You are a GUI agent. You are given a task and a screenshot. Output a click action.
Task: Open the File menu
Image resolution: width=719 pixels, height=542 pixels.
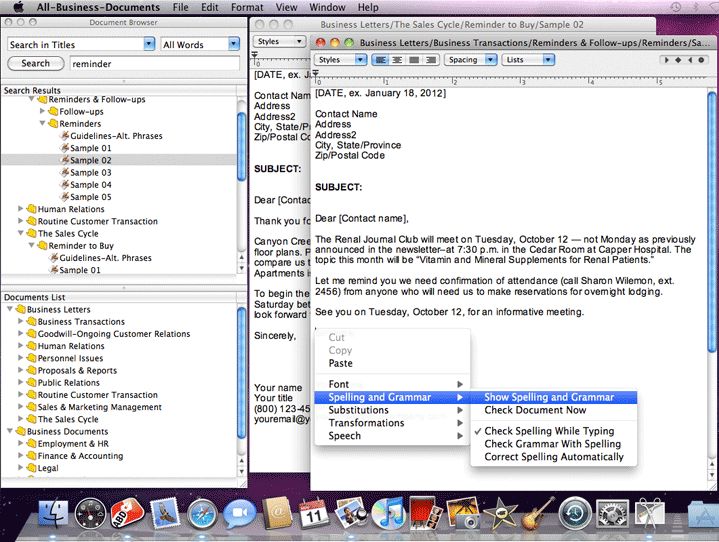coord(181,7)
